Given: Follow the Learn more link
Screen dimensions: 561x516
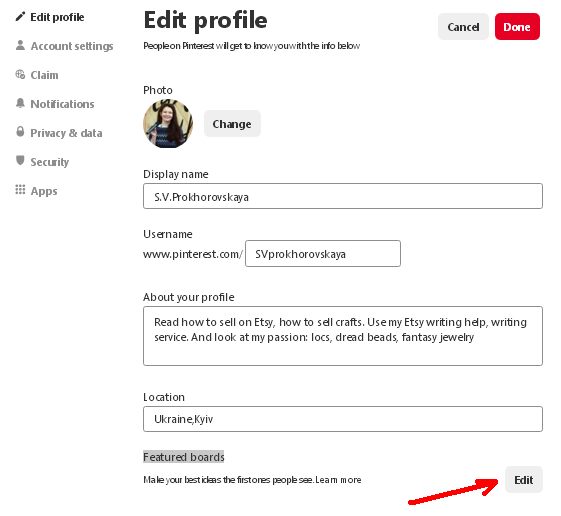Looking at the screenshot, I should click(338, 480).
